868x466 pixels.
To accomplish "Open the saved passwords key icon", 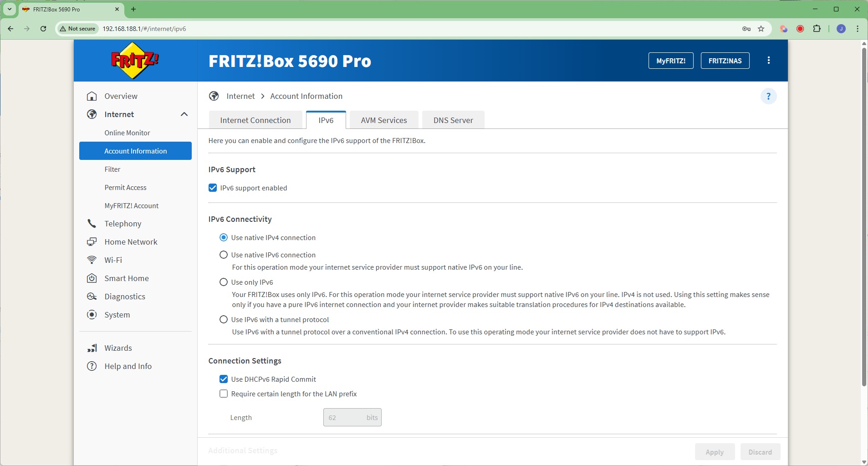I will [746, 29].
